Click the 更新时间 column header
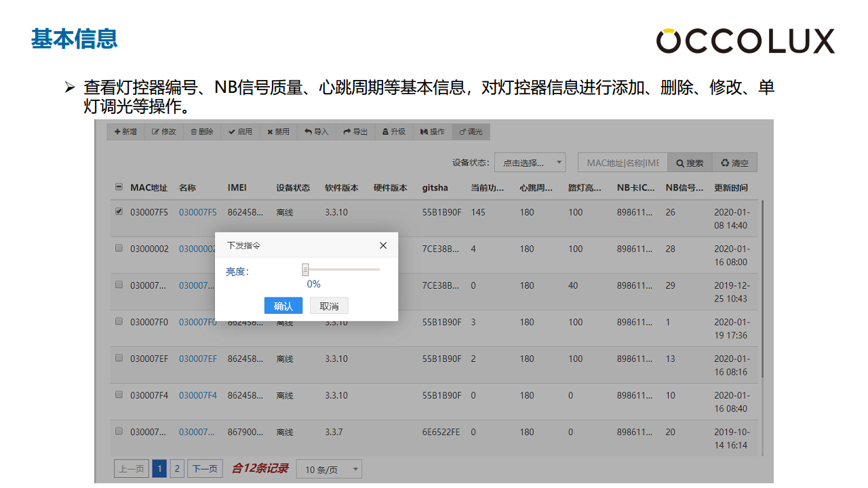Screen dimensions: 868x488 [731, 188]
